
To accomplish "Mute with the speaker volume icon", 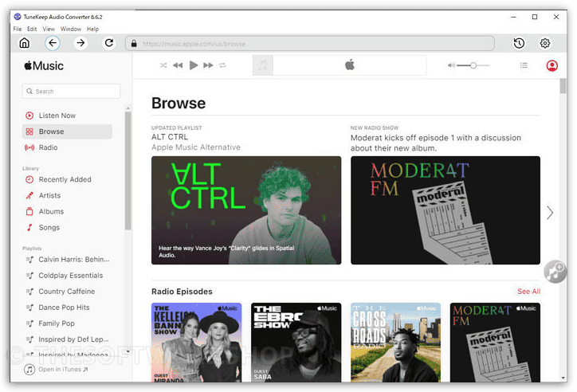I will (x=451, y=65).
